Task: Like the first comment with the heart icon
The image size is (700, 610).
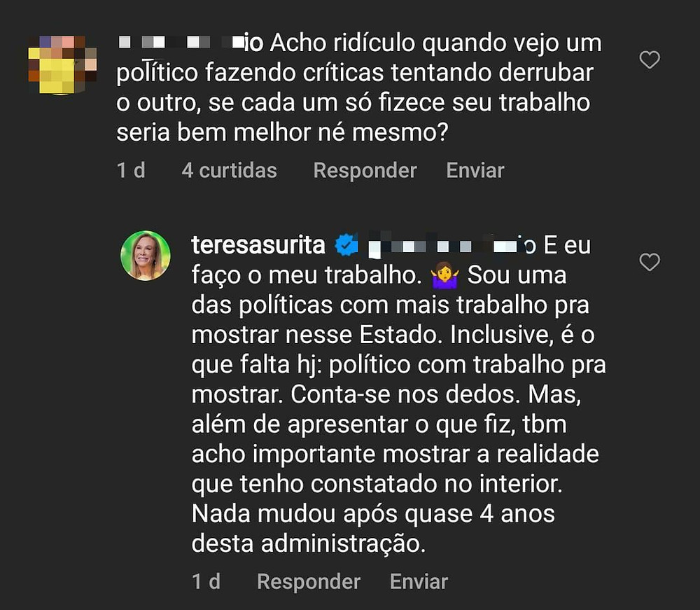Action: [650, 60]
